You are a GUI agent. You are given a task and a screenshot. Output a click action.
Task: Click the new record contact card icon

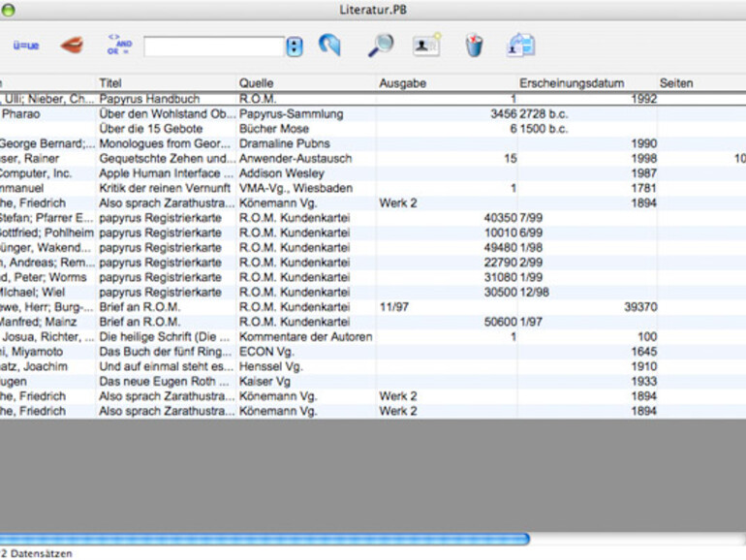click(x=426, y=45)
